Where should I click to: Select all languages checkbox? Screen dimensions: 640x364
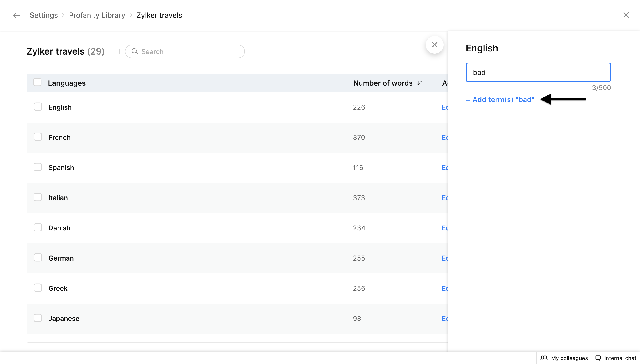pos(37,82)
